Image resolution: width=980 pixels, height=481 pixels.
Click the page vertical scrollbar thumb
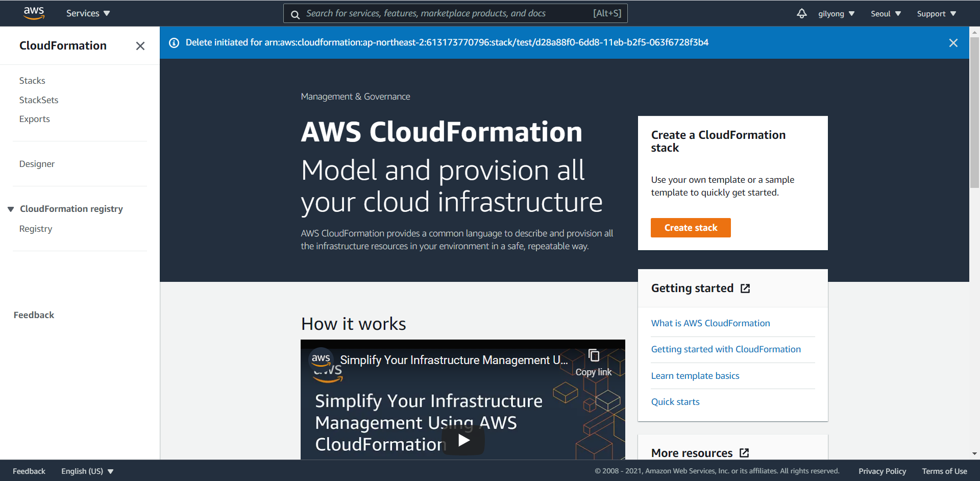(974, 113)
